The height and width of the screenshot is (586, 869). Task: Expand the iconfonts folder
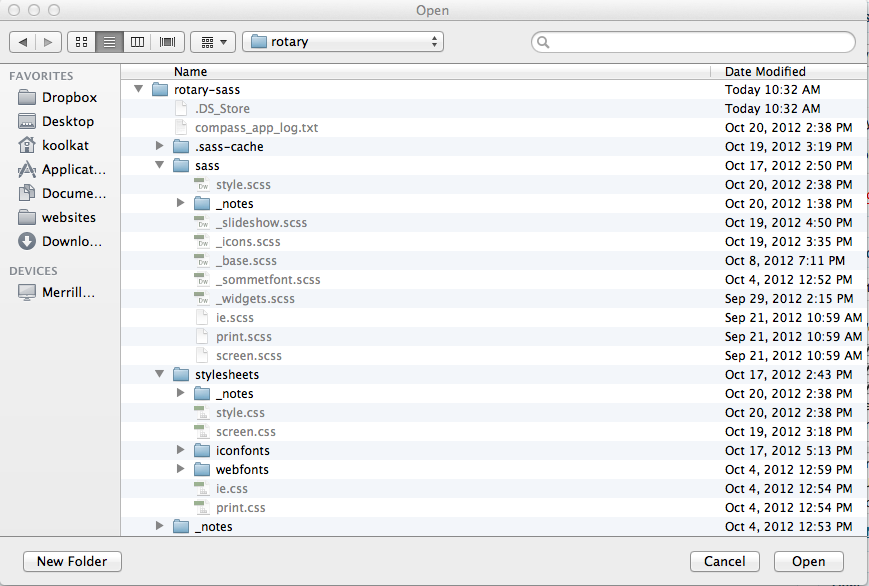[181, 450]
